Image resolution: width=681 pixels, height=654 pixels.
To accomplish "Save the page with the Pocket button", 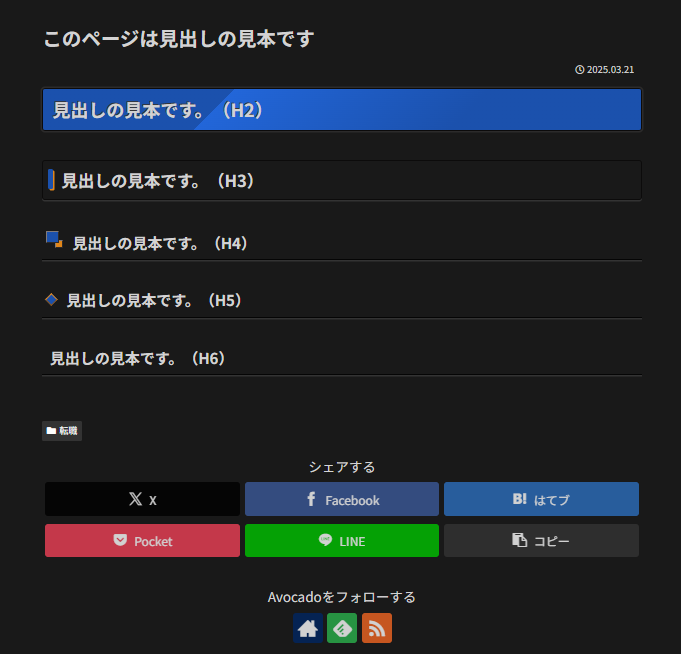I will click(x=142, y=541).
